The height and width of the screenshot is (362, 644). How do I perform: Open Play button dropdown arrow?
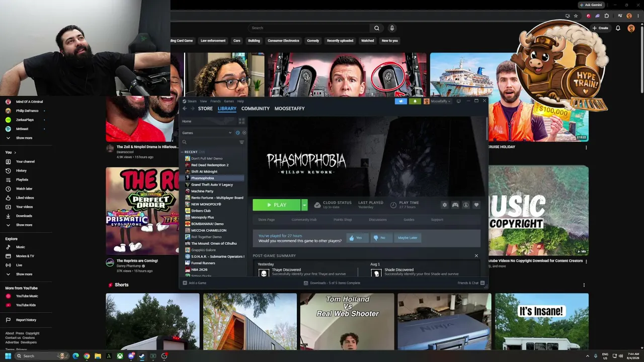[x=304, y=205]
